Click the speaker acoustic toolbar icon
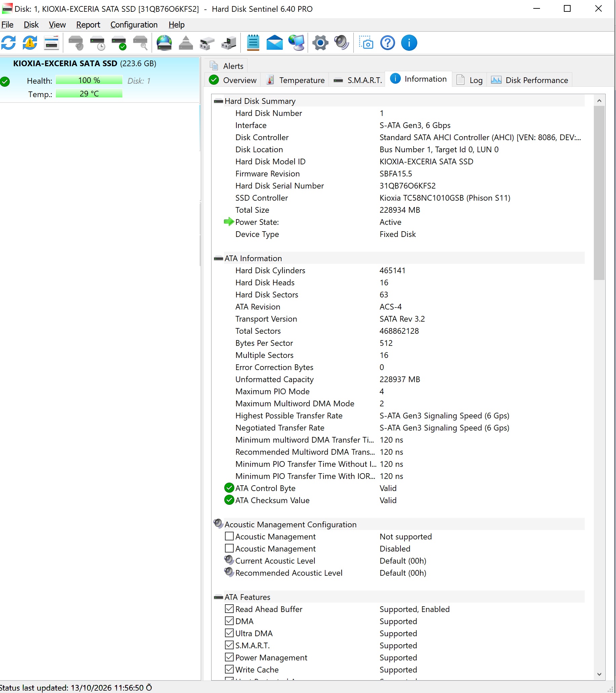 tap(342, 43)
